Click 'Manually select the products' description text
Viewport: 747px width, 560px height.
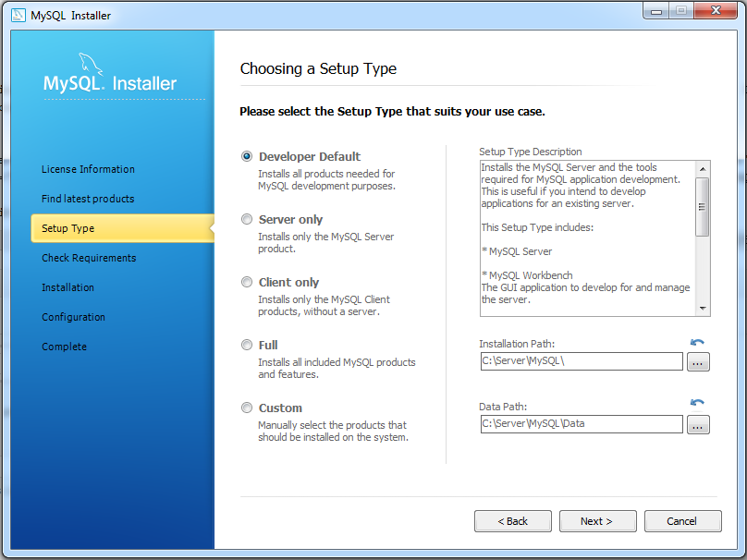tap(333, 431)
